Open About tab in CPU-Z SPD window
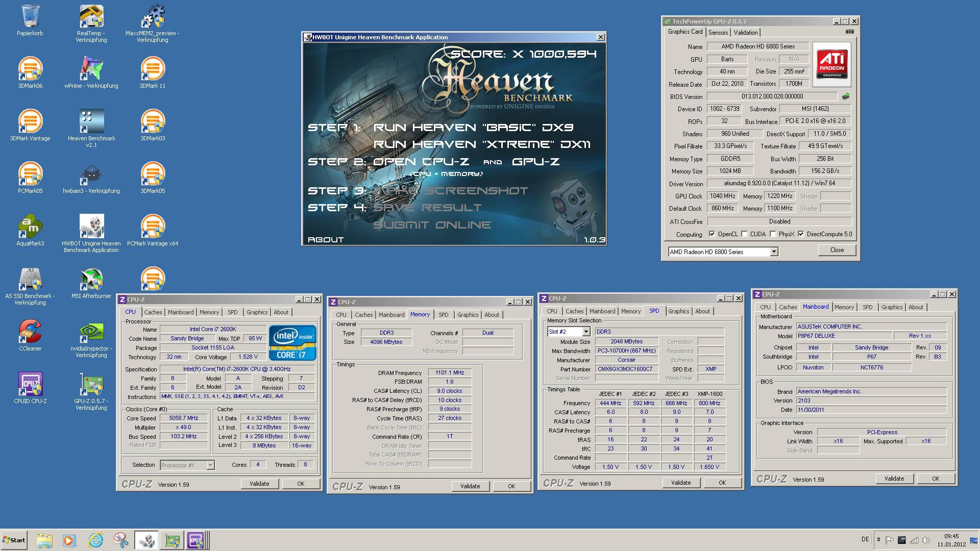980x551 pixels. tap(703, 311)
